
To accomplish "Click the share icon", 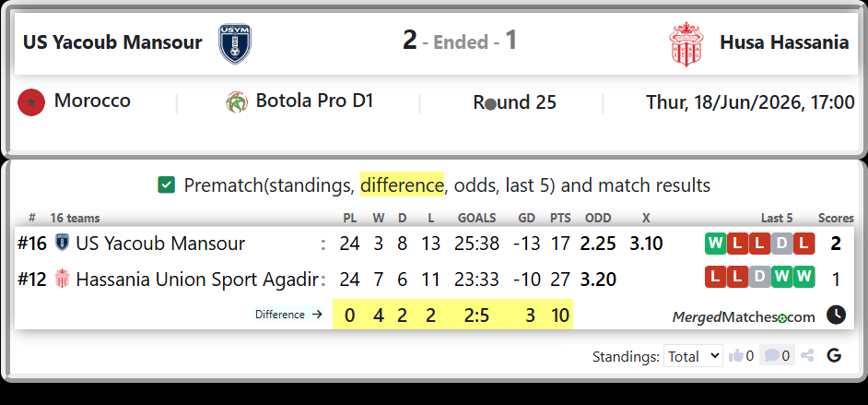I will pyautogui.click(x=807, y=356).
